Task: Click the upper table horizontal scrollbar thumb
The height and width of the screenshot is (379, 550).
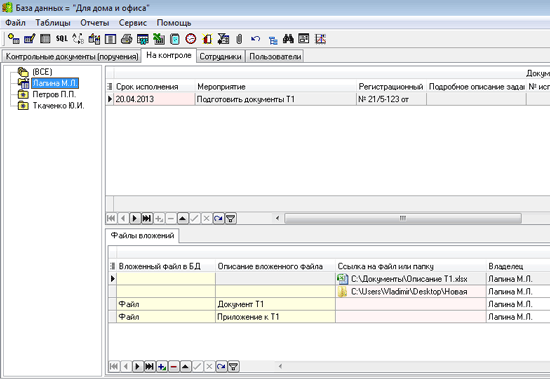Action: click(x=403, y=218)
